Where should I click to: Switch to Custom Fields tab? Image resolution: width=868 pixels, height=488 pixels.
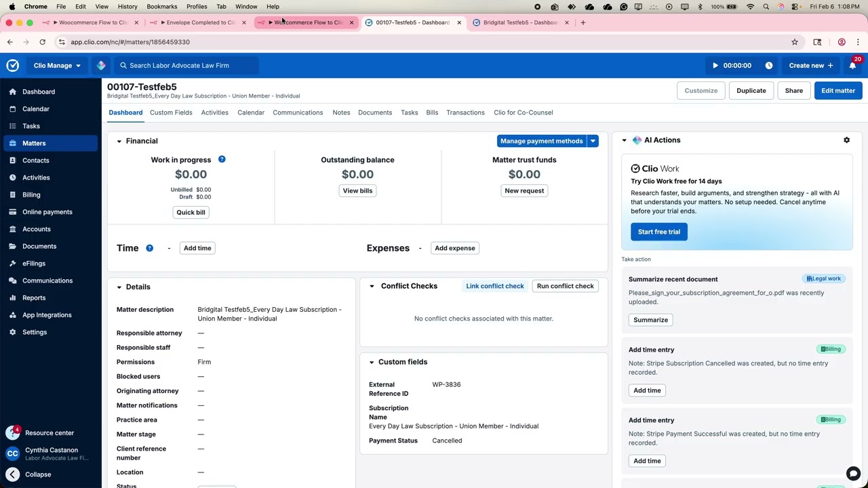[171, 113]
